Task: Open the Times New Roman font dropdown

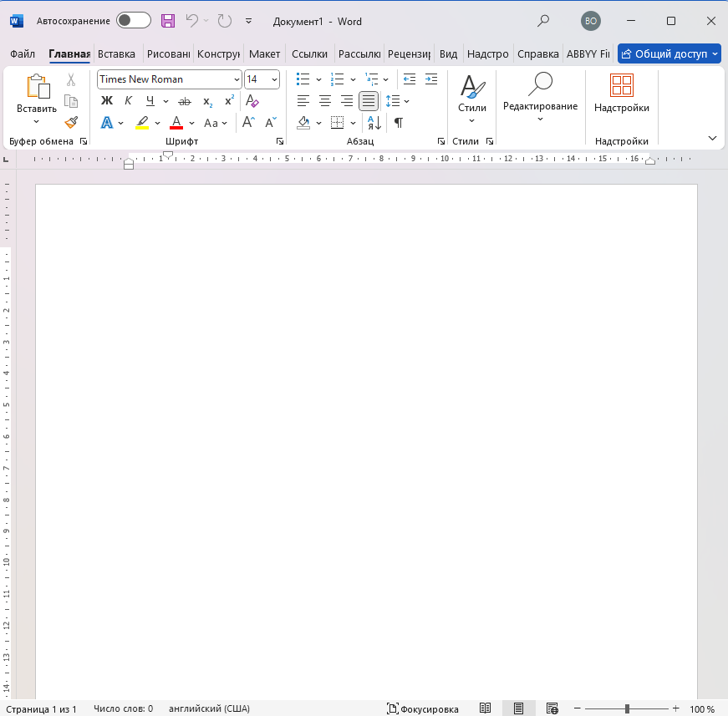Action: pyautogui.click(x=237, y=79)
